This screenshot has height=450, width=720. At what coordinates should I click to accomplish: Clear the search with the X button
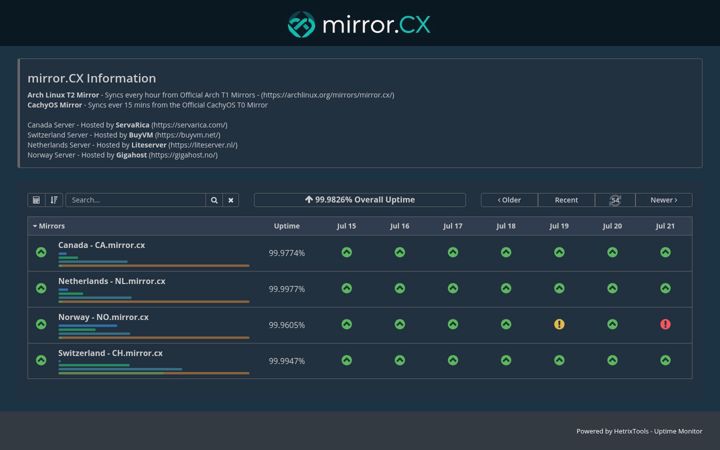[x=231, y=200]
